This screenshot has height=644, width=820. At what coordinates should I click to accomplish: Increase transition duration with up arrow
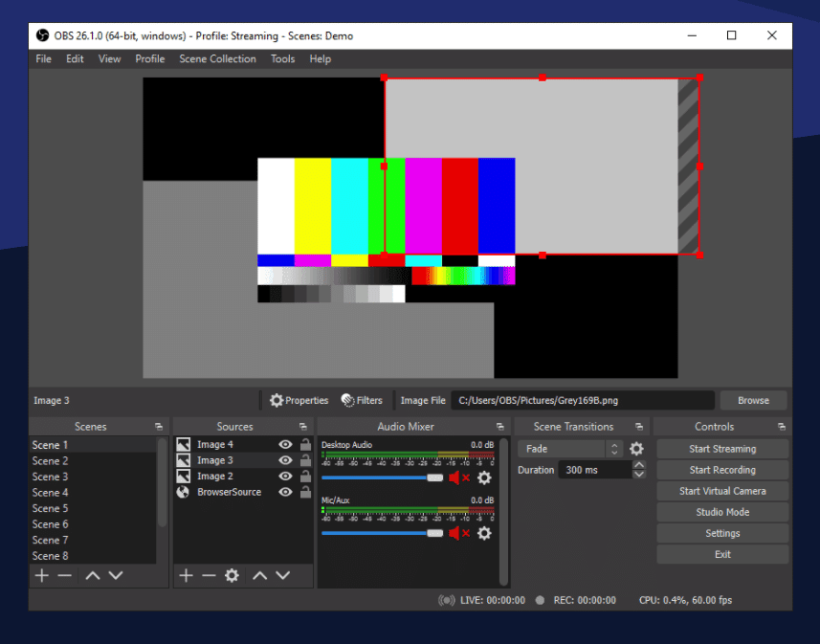pyautogui.click(x=639, y=464)
